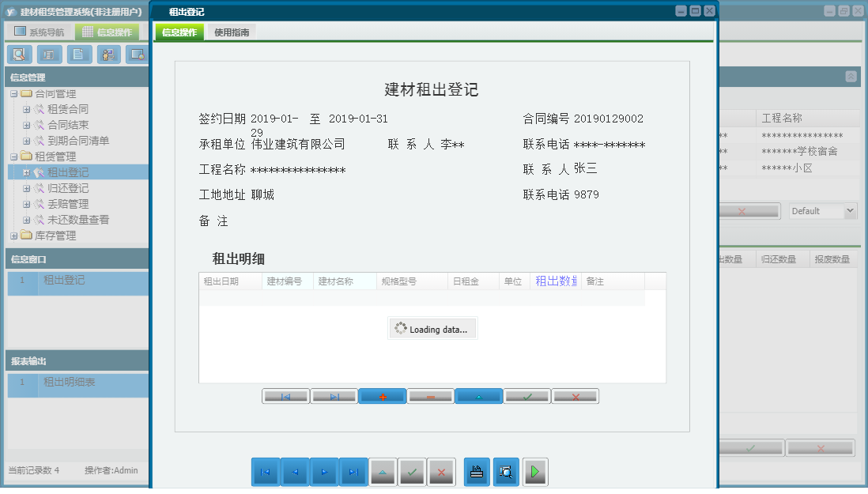
Task: Open the Default combo box
Action: pos(822,210)
